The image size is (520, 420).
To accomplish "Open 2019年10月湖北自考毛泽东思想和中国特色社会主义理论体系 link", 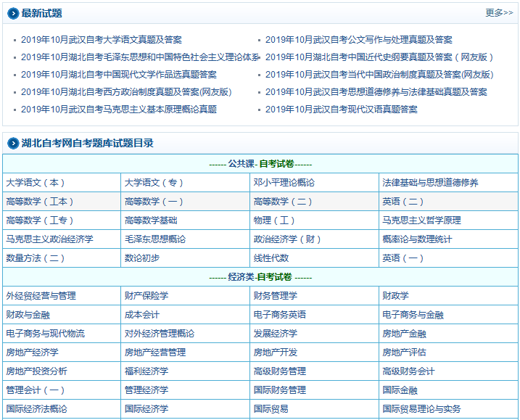I will click(140, 57).
